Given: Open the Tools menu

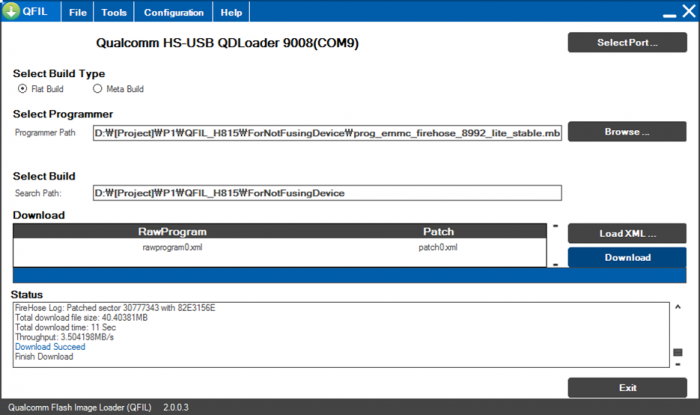Looking at the screenshot, I should click(x=114, y=12).
